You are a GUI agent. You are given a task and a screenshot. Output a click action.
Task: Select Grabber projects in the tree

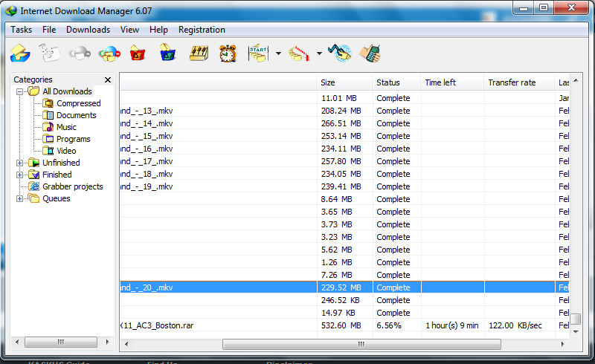pyautogui.click(x=72, y=186)
